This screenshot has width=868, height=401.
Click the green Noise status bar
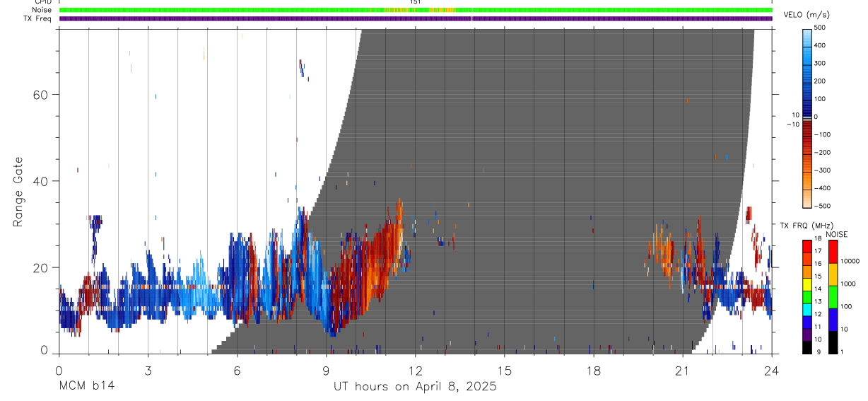[416, 10]
